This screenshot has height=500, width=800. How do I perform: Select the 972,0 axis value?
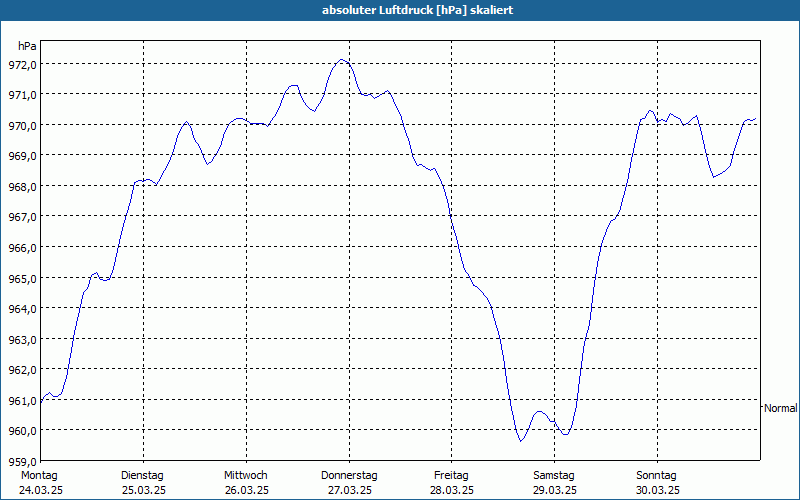(x=23, y=64)
